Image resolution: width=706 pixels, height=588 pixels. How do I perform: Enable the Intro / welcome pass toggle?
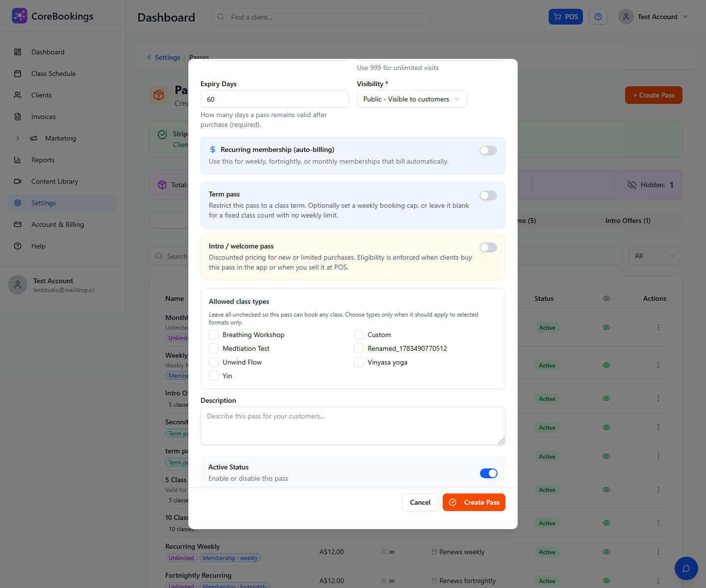[x=488, y=247]
